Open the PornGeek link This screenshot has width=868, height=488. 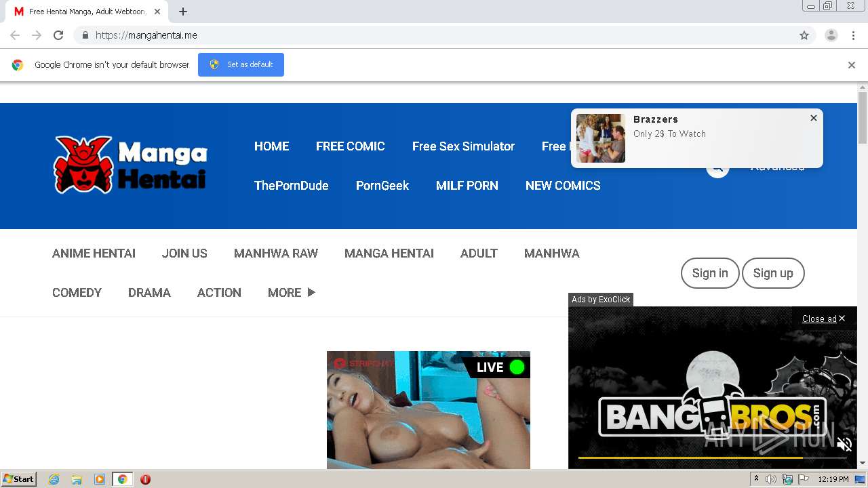click(382, 186)
